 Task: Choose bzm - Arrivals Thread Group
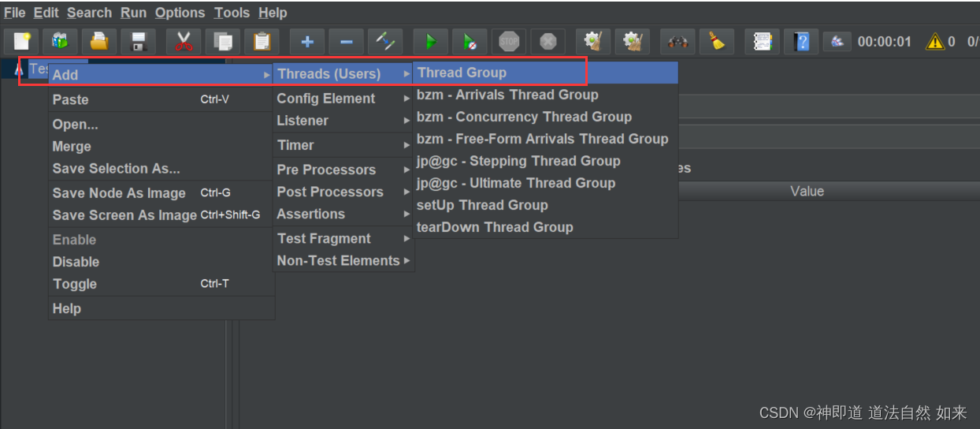(545, 95)
